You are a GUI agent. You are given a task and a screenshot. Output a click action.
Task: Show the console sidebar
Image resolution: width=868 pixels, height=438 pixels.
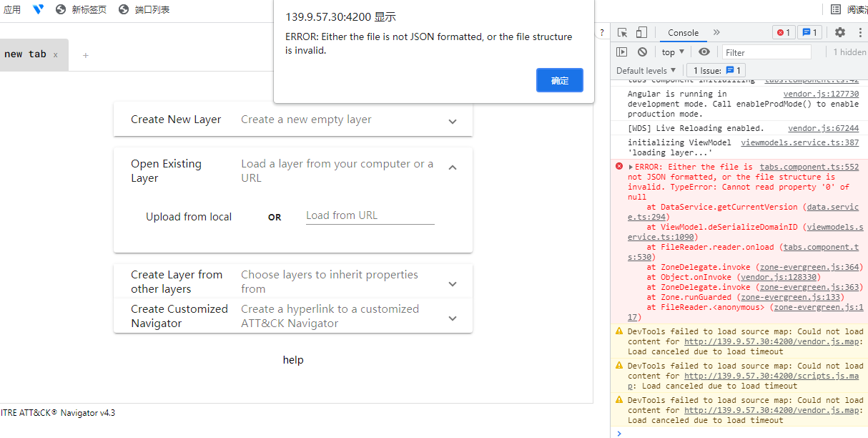click(621, 51)
